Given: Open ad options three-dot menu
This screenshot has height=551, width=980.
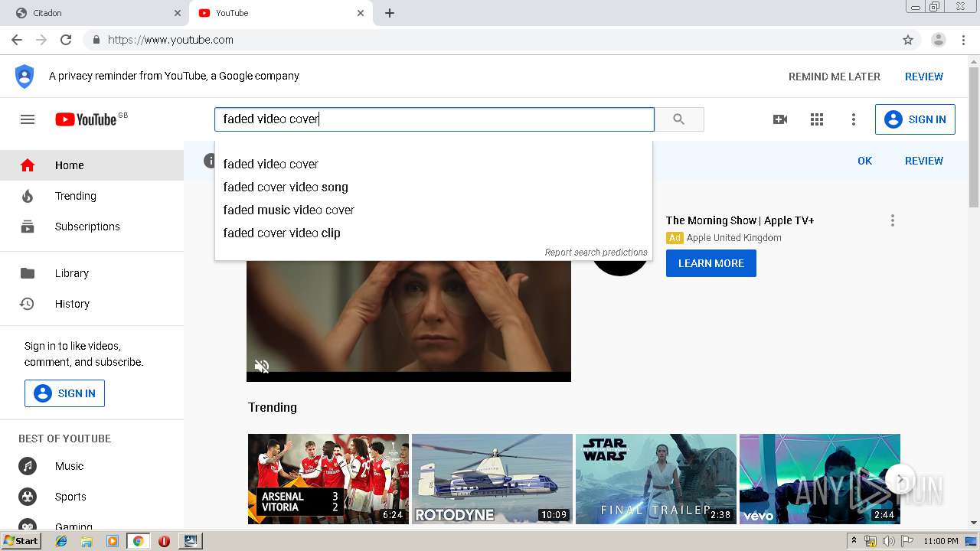Looking at the screenshot, I should 892,220.
